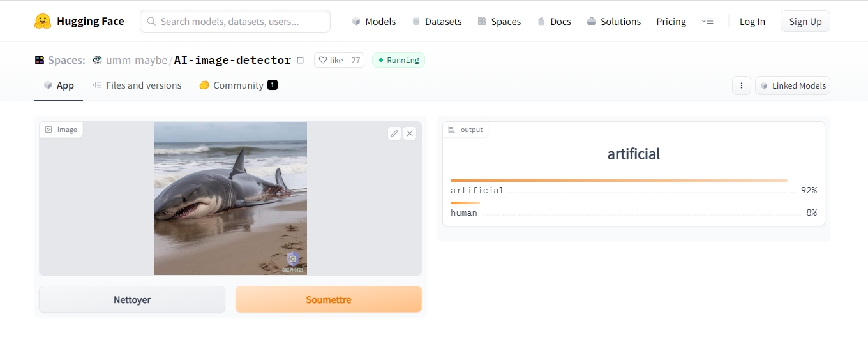Open the Models page

(x=374, y=21)
